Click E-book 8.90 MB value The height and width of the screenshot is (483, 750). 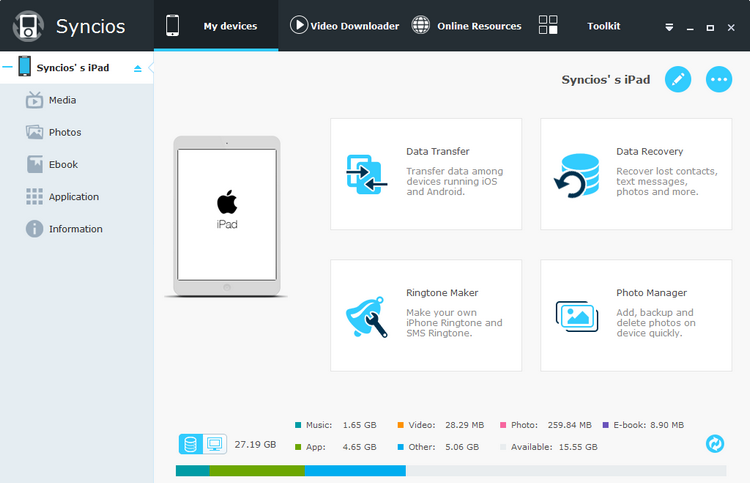pyautogui.click(x=667, y=425)
